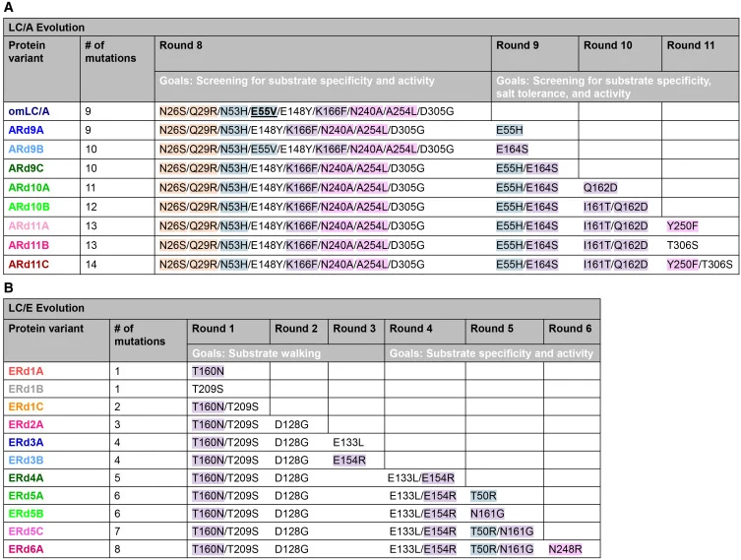Click Y250F/T306S in the ARd11C row
Image resolution: width=741 pixels, height=560 pixels.
pos(700,264)
